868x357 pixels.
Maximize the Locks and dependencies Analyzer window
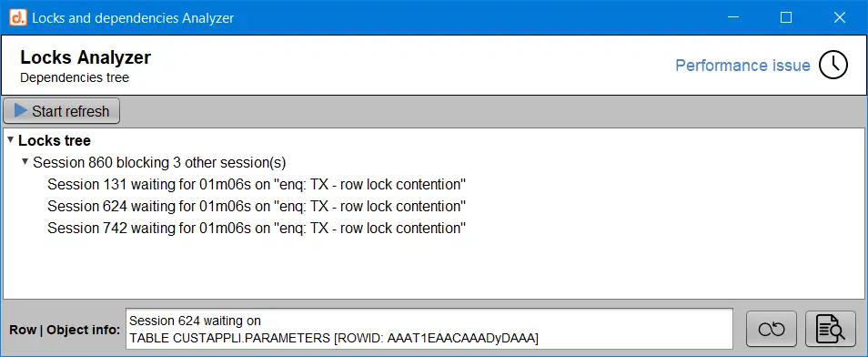[x=785, y=17]
